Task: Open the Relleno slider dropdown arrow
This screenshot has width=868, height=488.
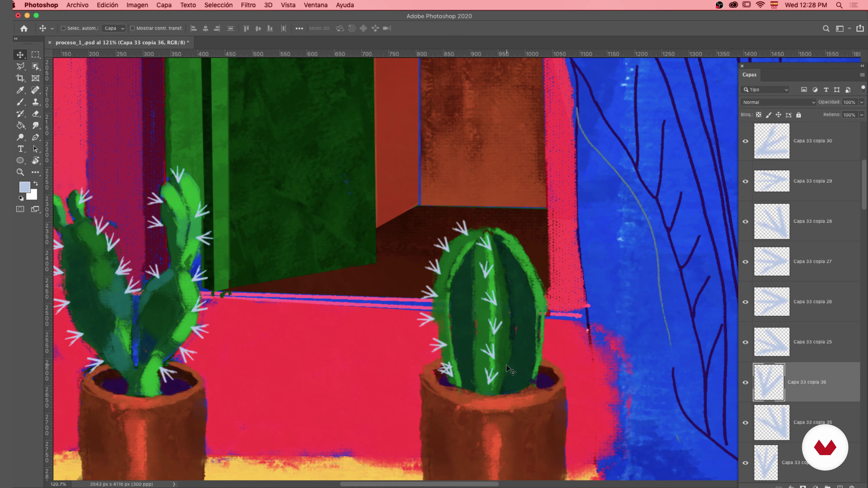Action: 862,115
